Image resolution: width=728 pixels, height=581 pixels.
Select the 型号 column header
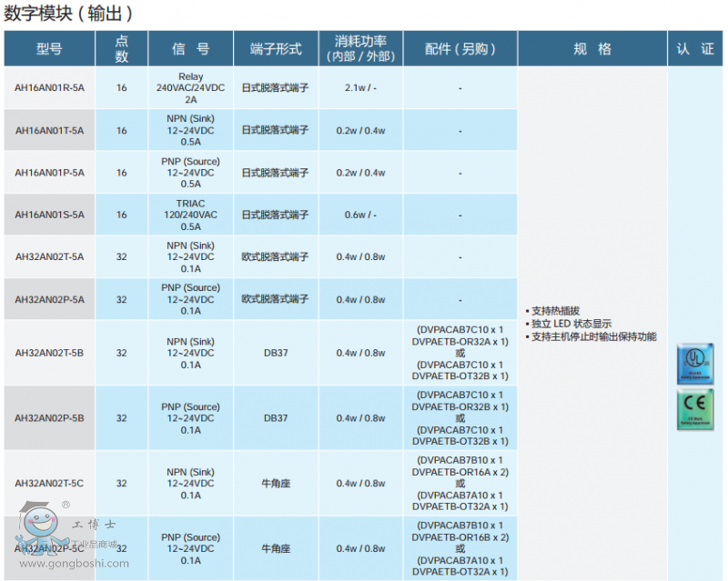point(49,49)
